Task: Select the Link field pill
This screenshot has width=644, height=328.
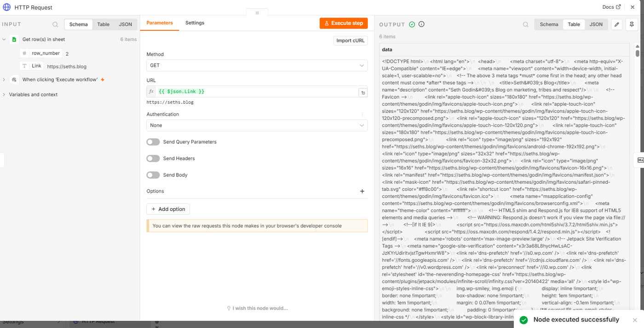Action: [x=32, y=66]
